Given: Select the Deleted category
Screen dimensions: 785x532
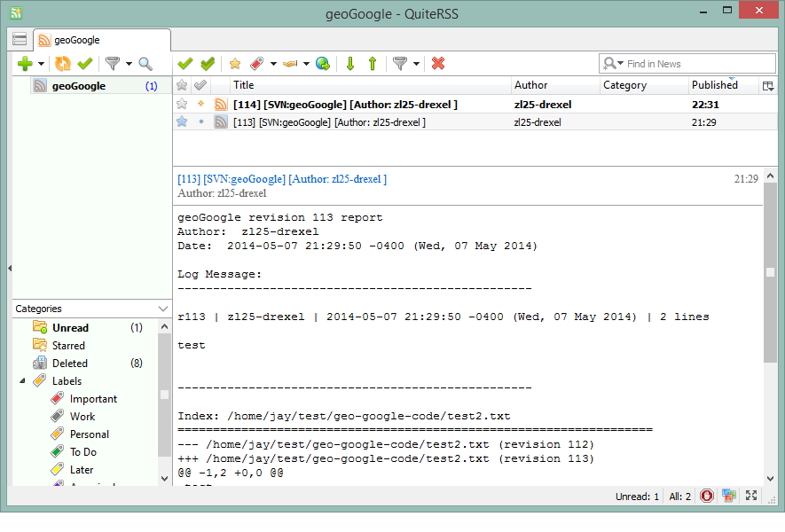Looking at the screenshot, I should coord(85,364).
